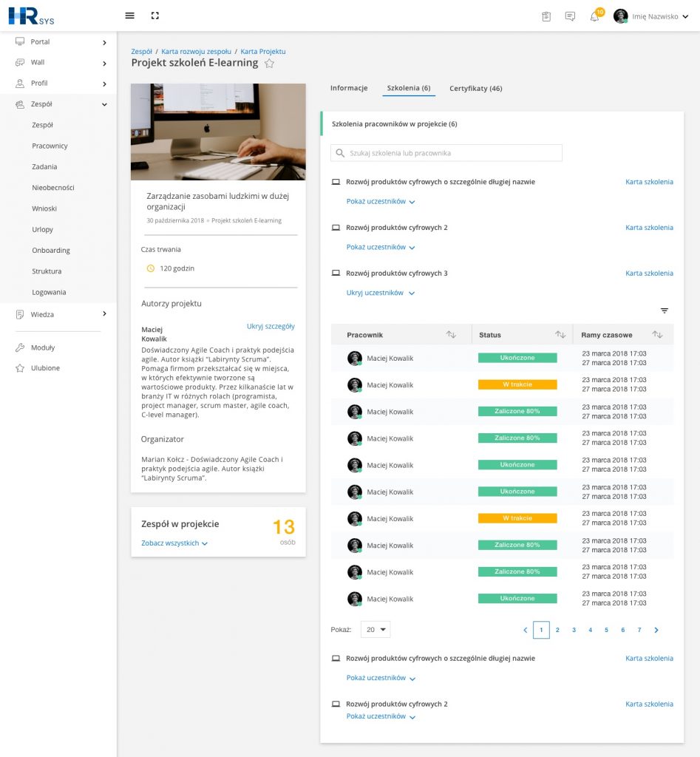Show participants of Rozwój produktów cyfrowych 2 (upper)

coord(381,247)
